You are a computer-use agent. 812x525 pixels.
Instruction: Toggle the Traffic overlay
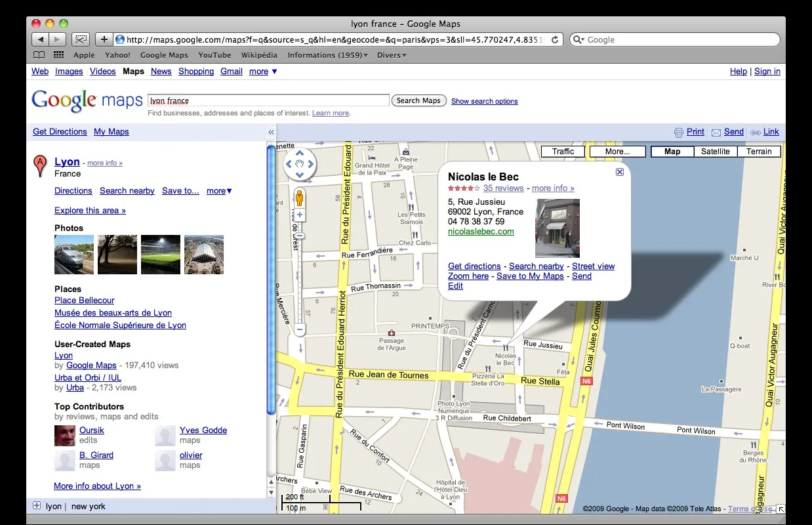coord(563,151)
